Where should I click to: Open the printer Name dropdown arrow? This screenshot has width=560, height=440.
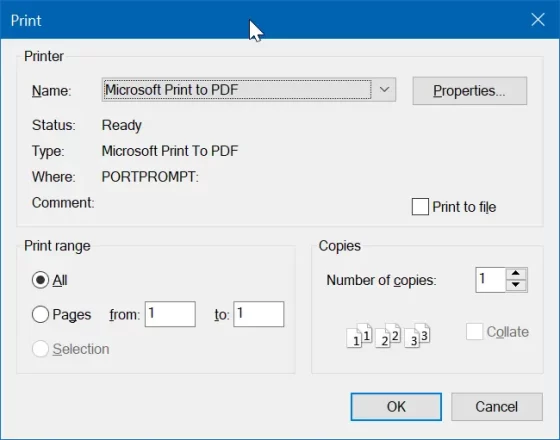pyautogui.click(x=384, y=90)
